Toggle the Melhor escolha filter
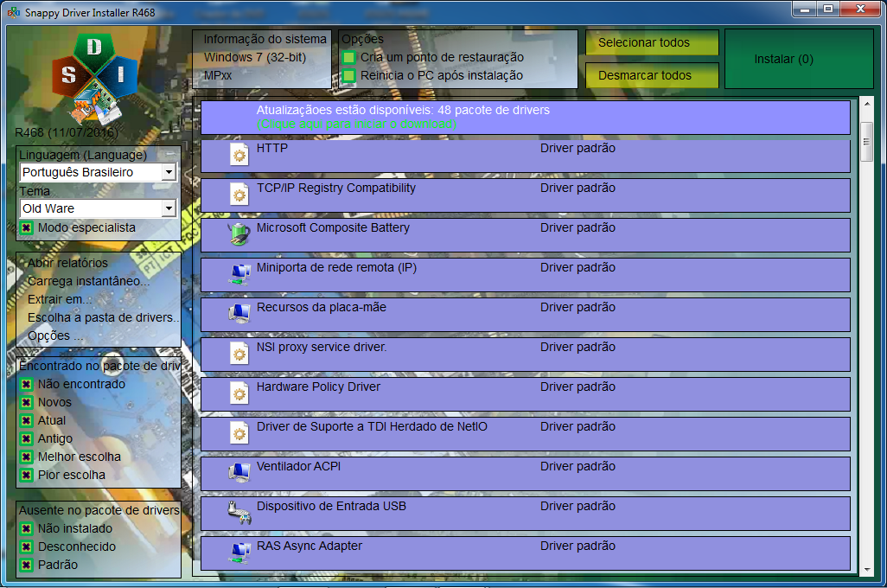Image resolution: width=887 pixels, height=588 pixels. pyautogui.click(x=26, y=457)
